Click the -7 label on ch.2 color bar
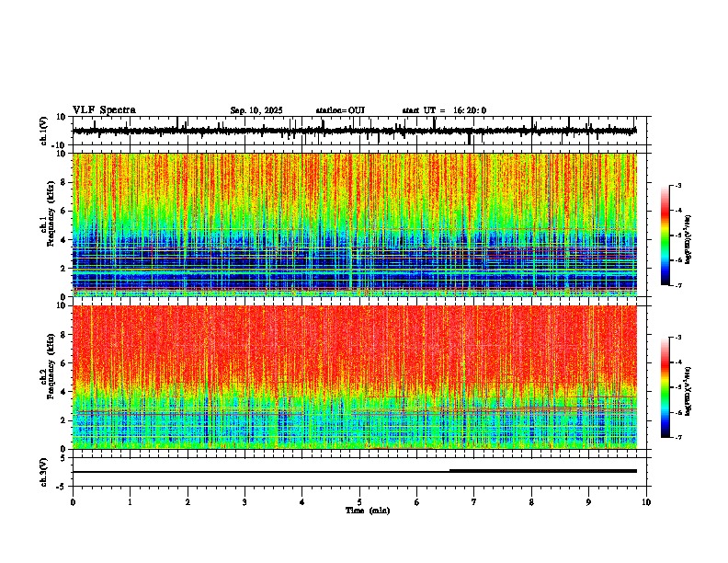Viewport: 728px width, 563px height. tap(677, 437)
